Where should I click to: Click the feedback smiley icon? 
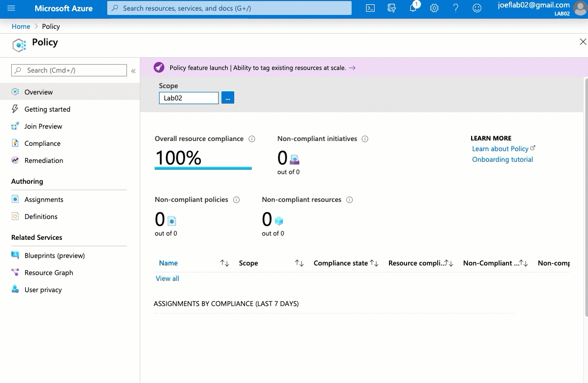[x=477, y=8]
